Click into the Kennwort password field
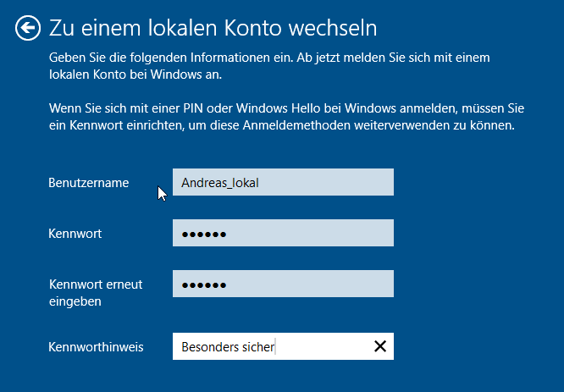564x392 pixels. pos(283,233)
